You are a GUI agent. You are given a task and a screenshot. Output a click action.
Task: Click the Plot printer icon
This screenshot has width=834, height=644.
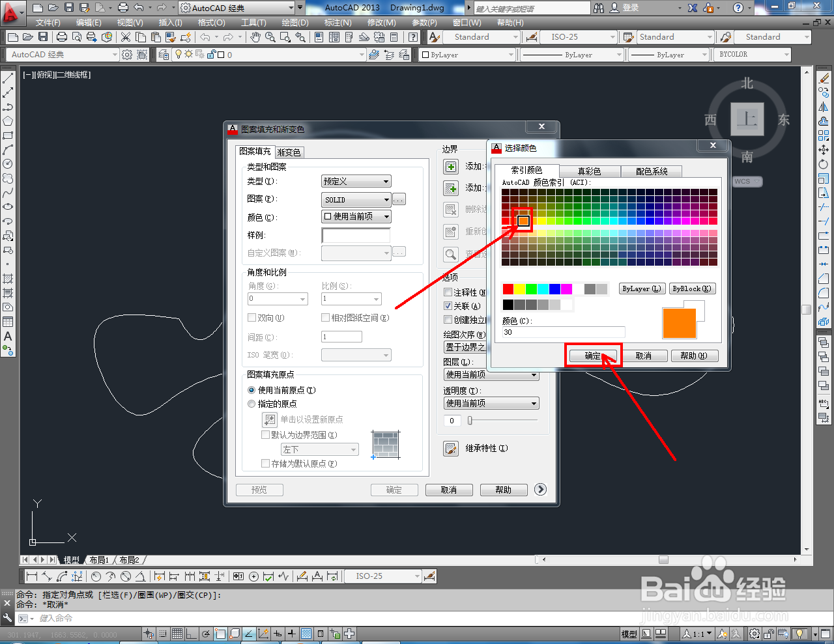(62, 37)
